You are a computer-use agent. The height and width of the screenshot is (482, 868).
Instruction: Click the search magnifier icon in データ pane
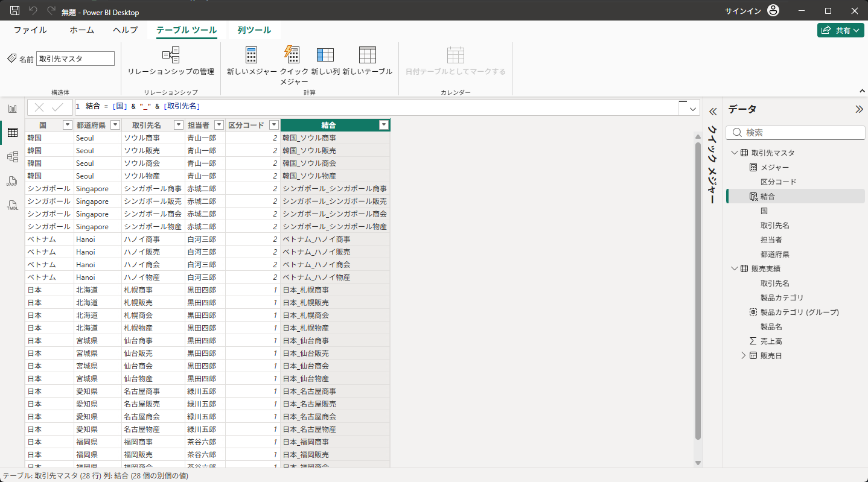pos(736,133)
